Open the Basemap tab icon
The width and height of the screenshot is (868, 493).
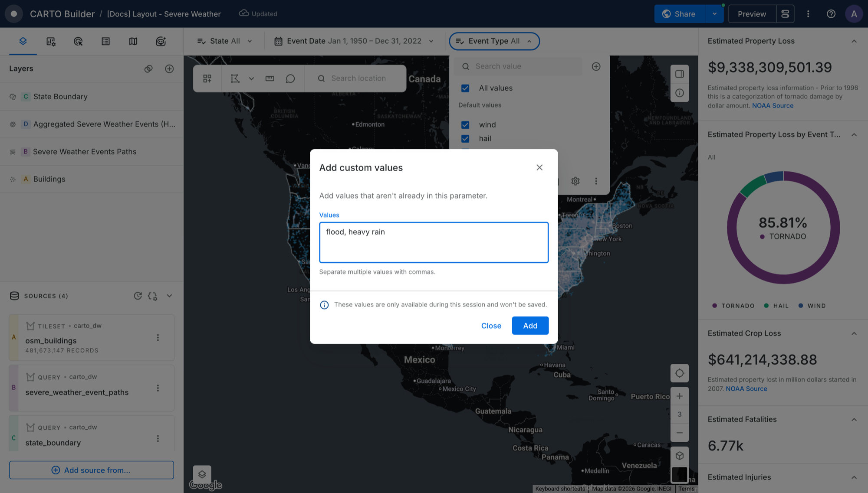coord(133,41)
